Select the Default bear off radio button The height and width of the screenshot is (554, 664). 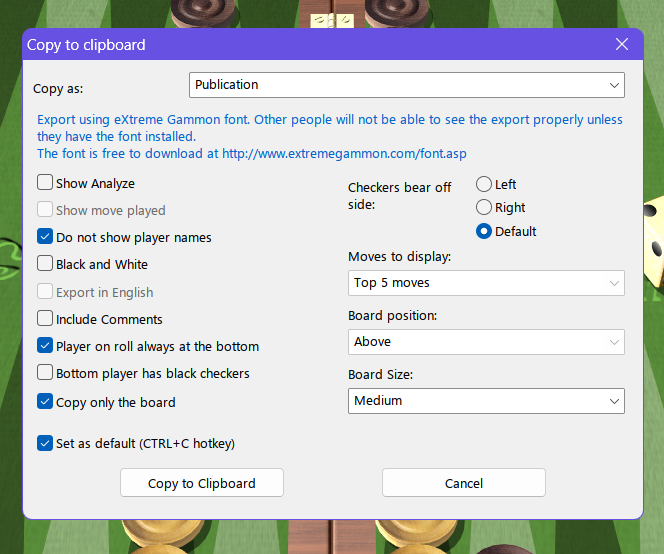(x=484, y=231)
